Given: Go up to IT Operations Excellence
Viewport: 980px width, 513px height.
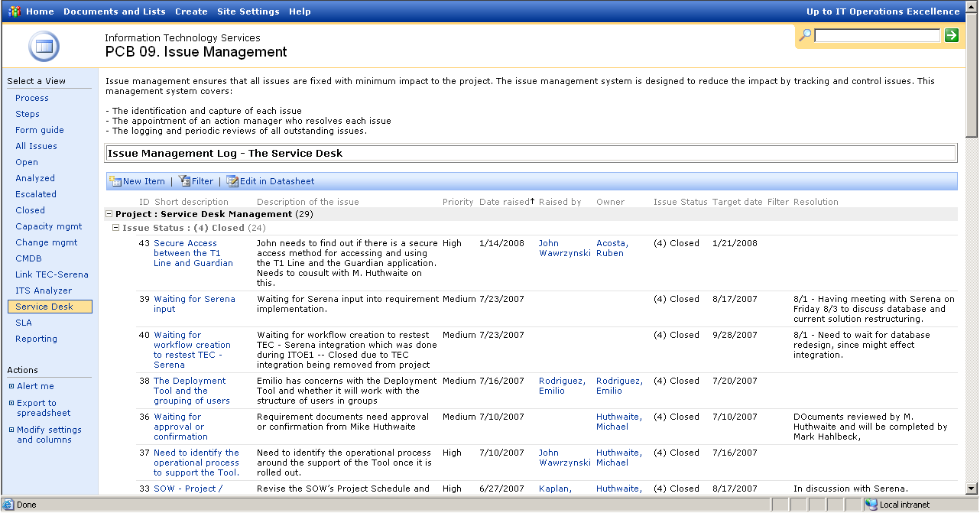Looking at the screenshot, I should 883,11.
